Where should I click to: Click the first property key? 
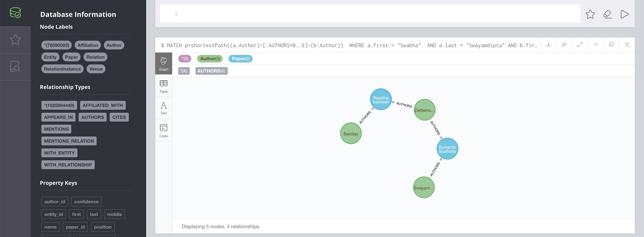[76, 214]
